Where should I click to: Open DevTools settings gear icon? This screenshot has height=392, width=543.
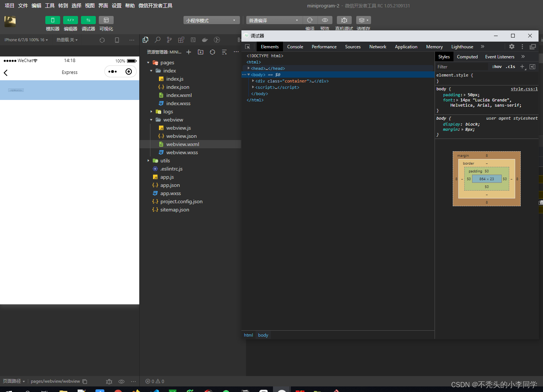[x=512, y=46]
